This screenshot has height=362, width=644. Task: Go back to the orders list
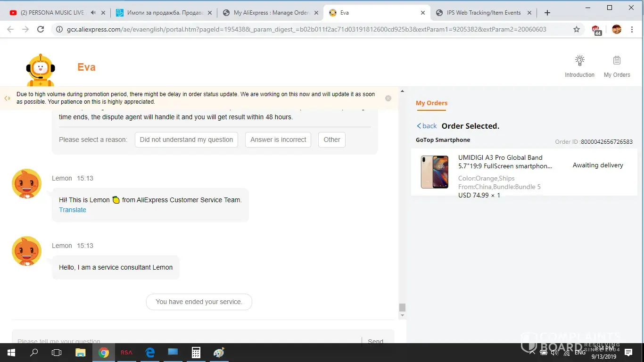click(427, 126)
